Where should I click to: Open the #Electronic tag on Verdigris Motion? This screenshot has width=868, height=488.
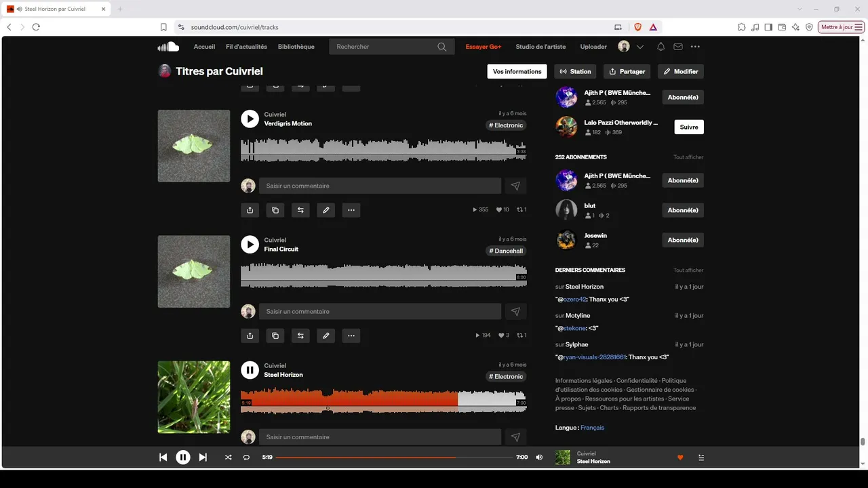[507, 125]
